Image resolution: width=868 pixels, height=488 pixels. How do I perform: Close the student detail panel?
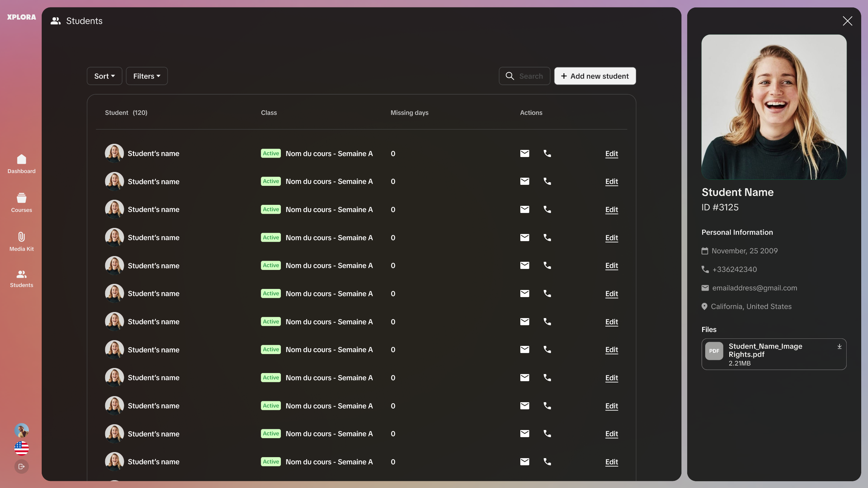click(x=847, y=21)
